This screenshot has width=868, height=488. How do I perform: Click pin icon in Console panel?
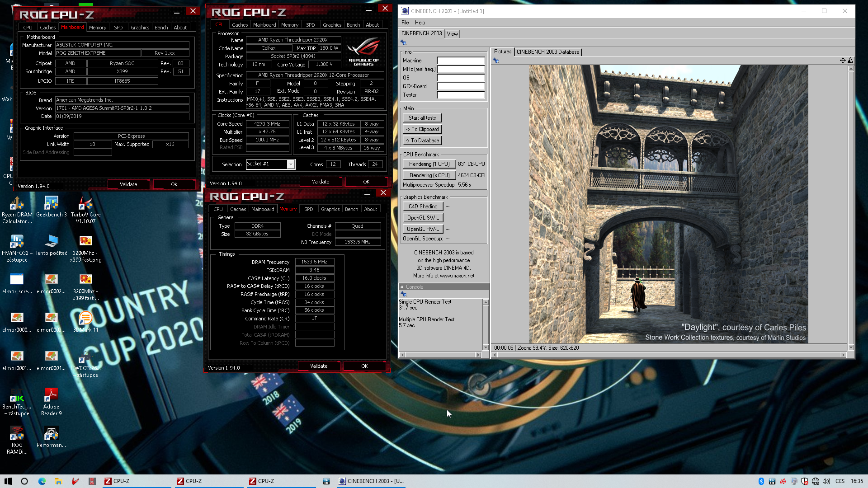tap(404, 294)
